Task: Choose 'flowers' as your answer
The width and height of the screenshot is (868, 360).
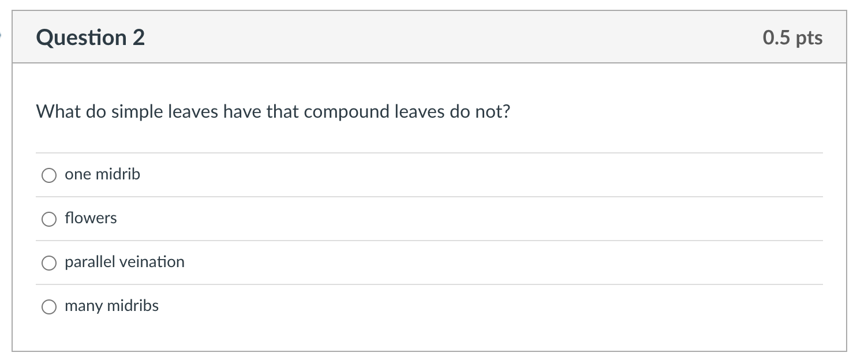Action: pyautogui.click(x=49, y=219)
